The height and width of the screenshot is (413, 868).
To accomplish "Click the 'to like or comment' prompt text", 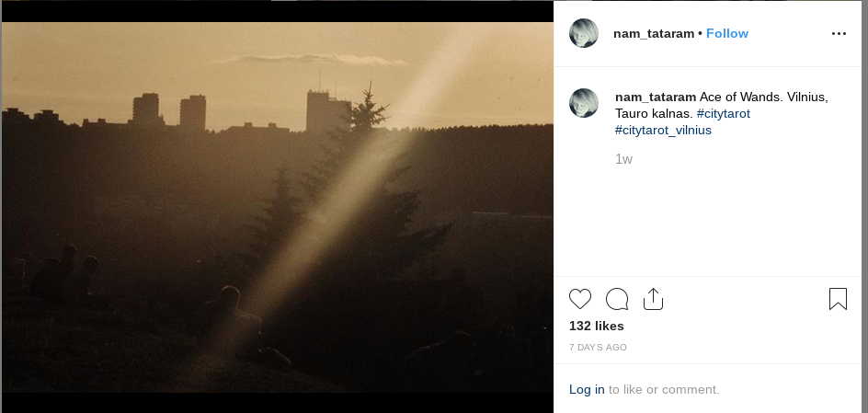I will pos(664,389).
